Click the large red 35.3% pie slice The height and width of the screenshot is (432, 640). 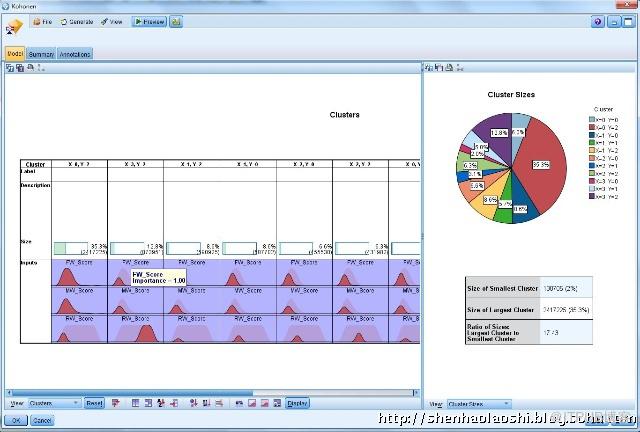click(543, 163)
